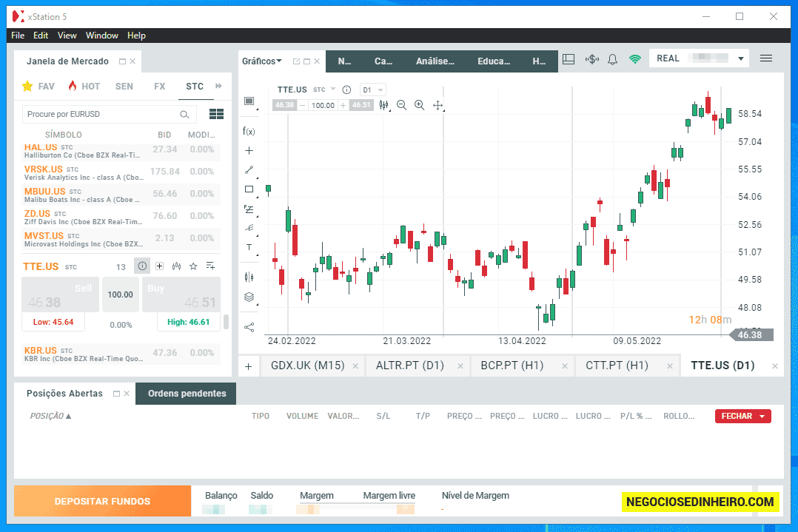
Task: Switch to the SEN market tab
Action: (124, 86)
